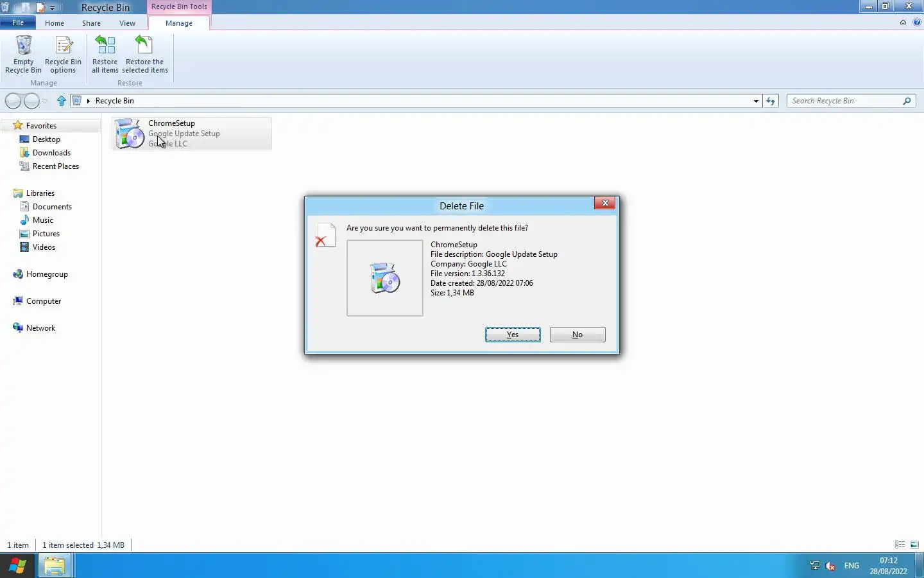
Task: Click the Recycle Bin icon in the title bar
Action: point(5,8)
